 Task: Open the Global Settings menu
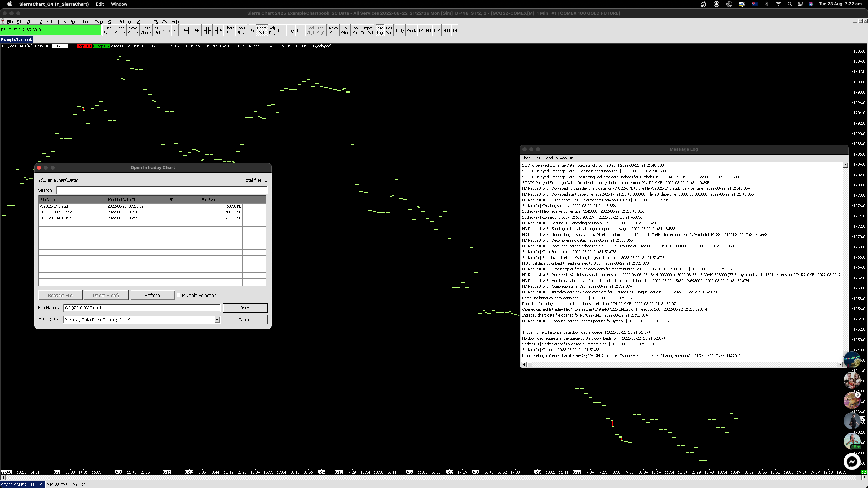pyautogui.click(x=120, y=22)
